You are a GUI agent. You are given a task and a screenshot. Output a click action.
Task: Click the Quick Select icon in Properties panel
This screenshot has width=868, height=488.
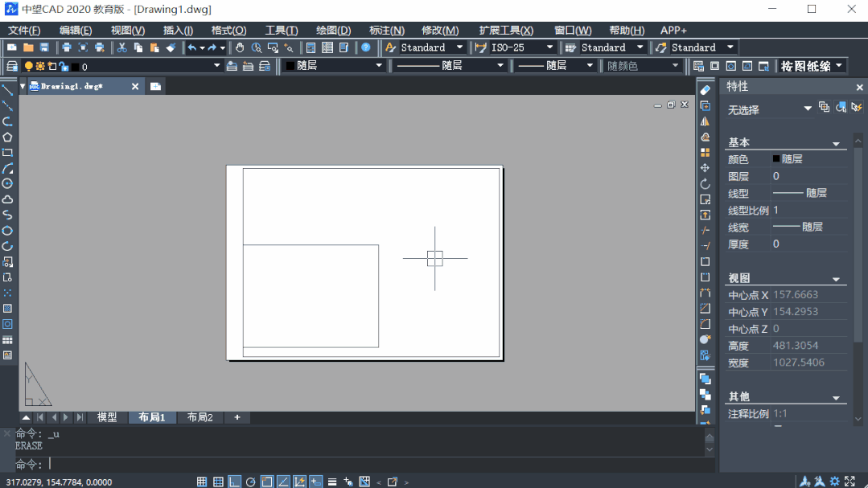(857, 108)
